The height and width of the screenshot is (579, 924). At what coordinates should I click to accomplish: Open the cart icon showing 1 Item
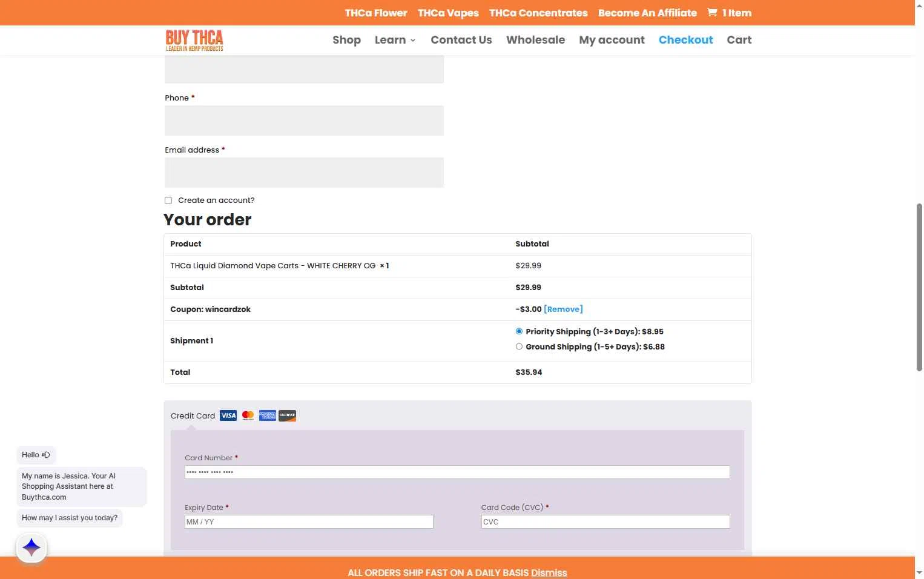click(729, 13)
